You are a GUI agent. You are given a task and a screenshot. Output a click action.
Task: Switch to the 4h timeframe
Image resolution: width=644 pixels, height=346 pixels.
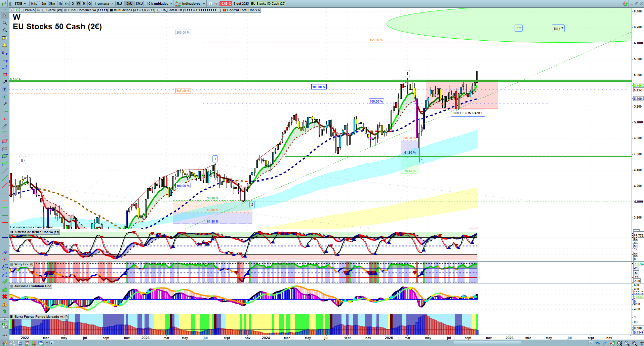point(67,4)
